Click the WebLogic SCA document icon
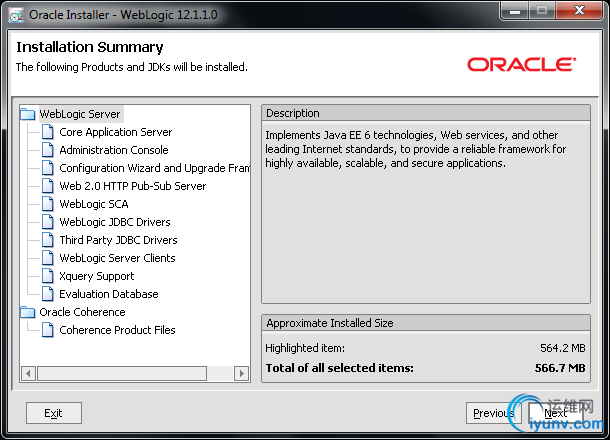The width and height of the screenshot is (610, 440). (48, 204)
